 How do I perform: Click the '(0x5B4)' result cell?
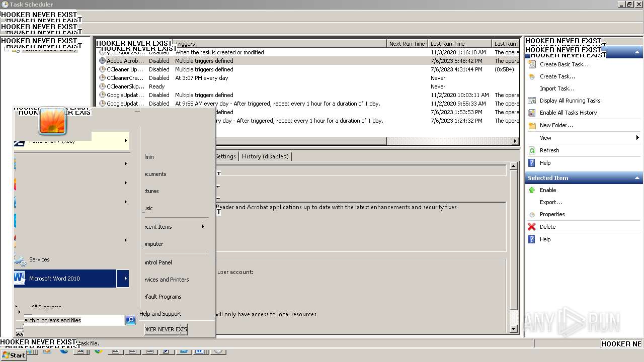[x=504, y=69]
